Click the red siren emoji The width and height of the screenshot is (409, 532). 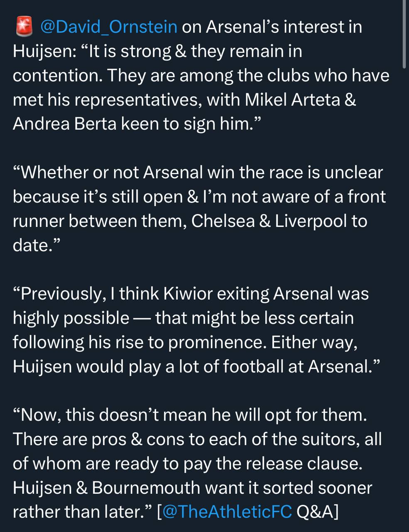24,27
